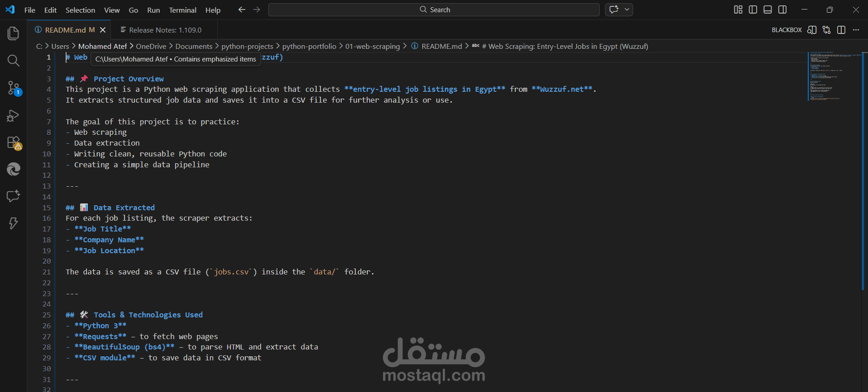
Task: Open the Run and Debug view
Action: tap(14, 115)
